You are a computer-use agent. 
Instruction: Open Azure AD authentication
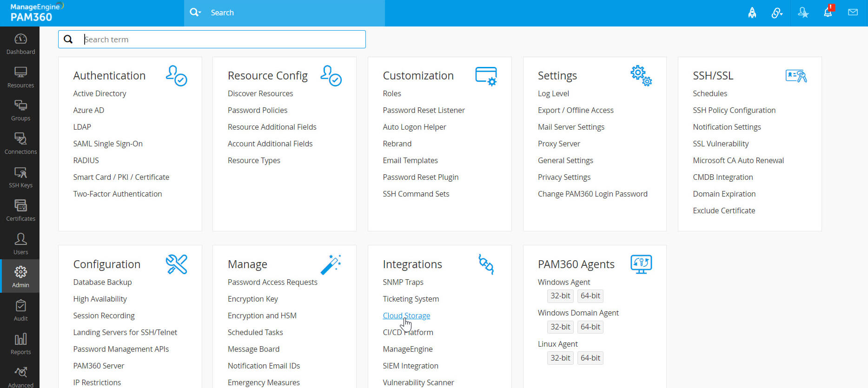(89, 110)
